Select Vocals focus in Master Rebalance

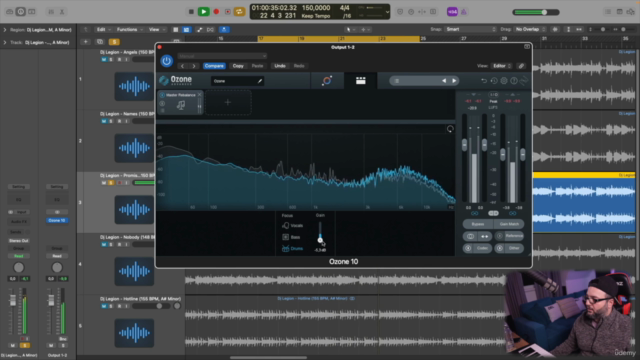click(293, 225)
